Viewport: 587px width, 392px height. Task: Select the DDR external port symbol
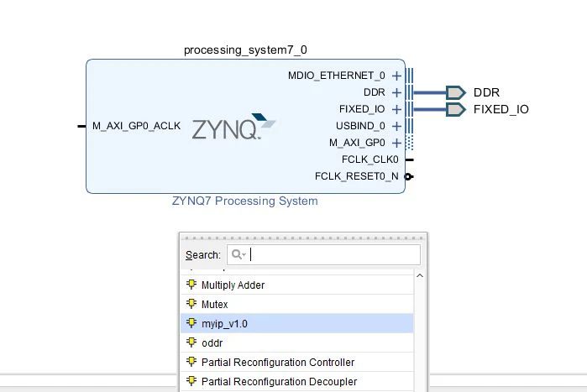tap(456, 93)
